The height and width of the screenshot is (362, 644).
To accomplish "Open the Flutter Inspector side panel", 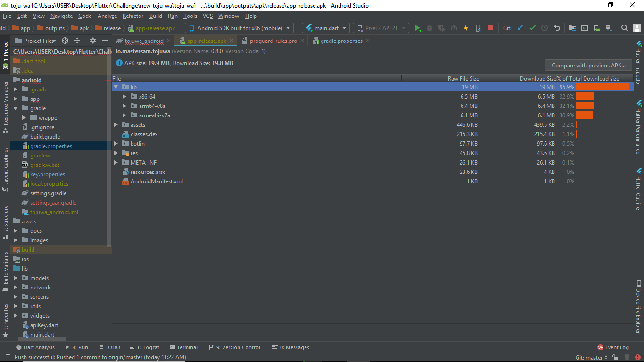I will point(639,64).
